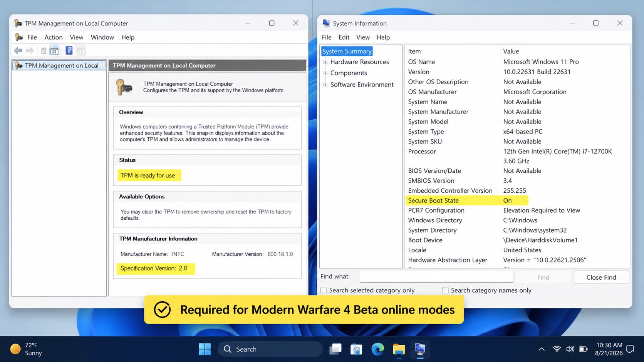Check Search category names only
The width and height of the screenshot is (644, 362).
pos(445,290)
